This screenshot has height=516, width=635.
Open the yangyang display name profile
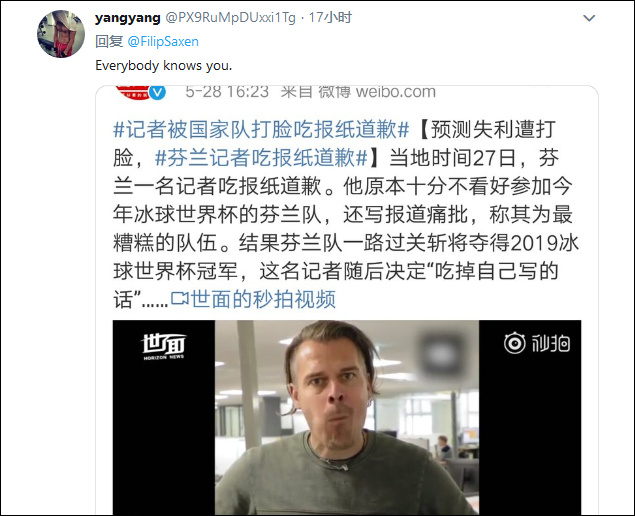click(128, 18)
